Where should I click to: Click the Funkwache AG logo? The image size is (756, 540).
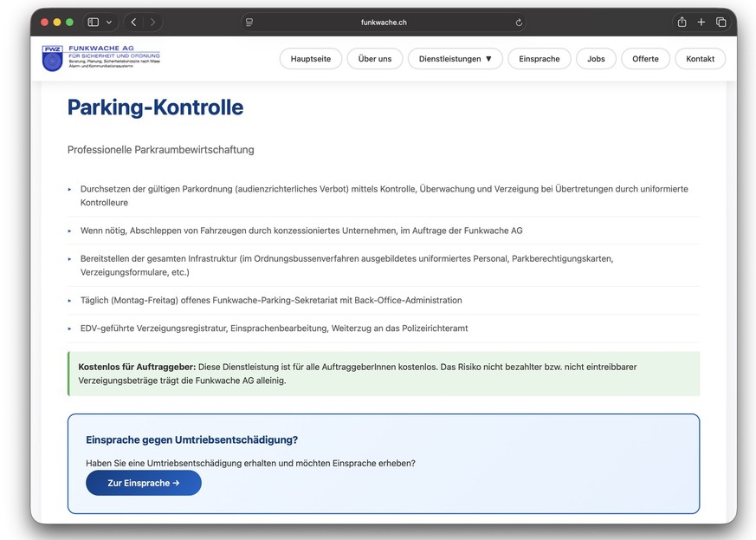(x=100, y=58)
